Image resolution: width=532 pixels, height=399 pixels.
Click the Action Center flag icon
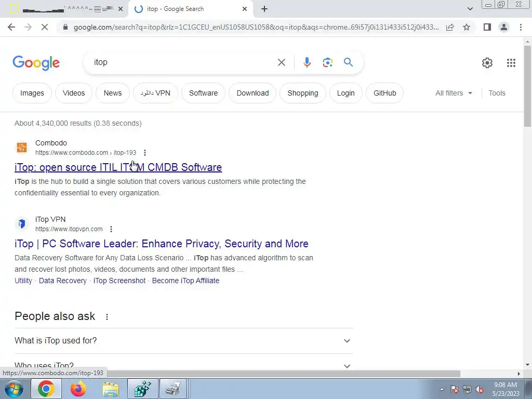click(454, 390)
